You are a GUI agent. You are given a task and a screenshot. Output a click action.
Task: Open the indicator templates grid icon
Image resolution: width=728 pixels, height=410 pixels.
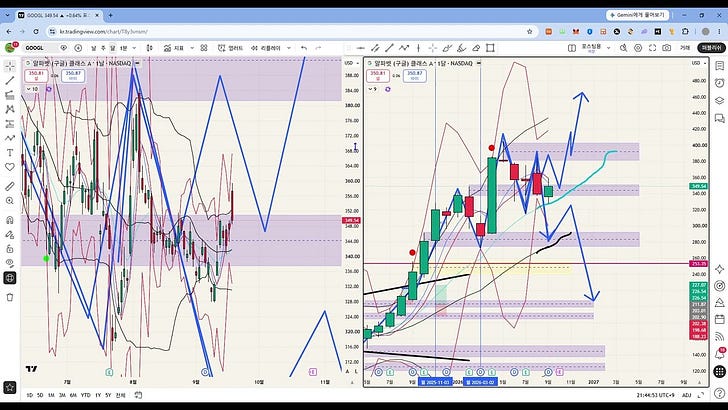pos(204,48)
